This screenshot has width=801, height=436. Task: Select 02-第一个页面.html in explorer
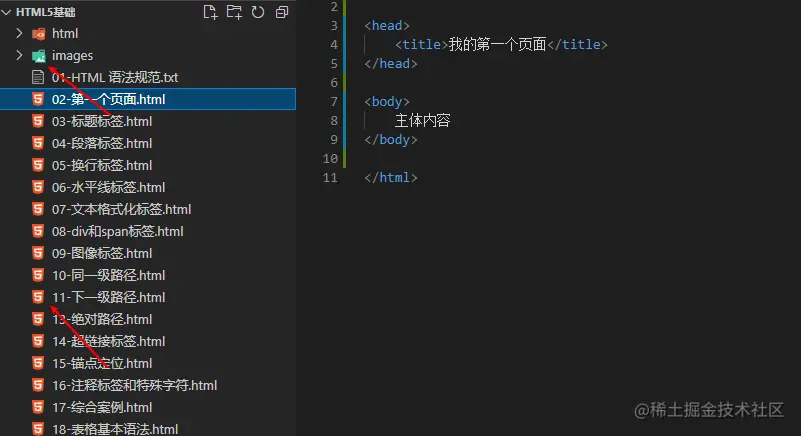148,99
